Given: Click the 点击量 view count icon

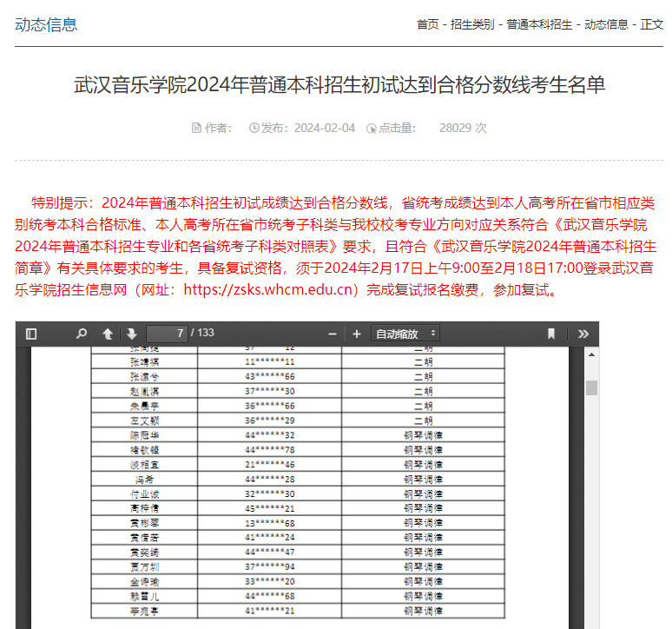Looking at the screenshot, I should coord(372,129).
